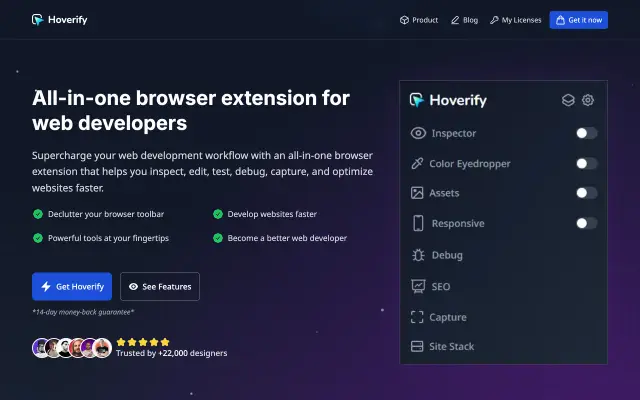Click the Capture frame icon

pos(417,317)
